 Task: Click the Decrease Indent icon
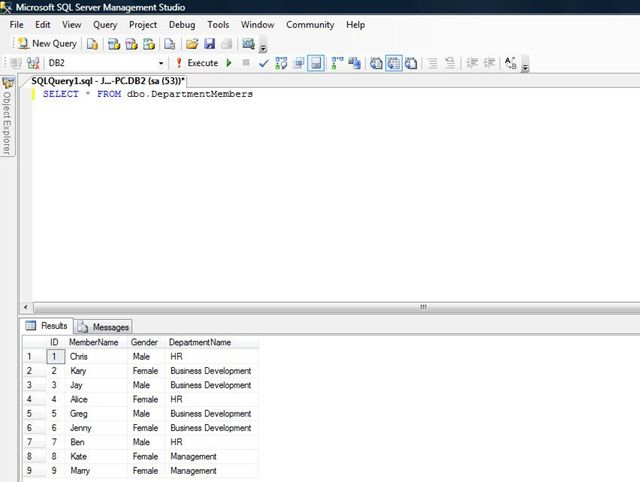(x=472, y=63)
